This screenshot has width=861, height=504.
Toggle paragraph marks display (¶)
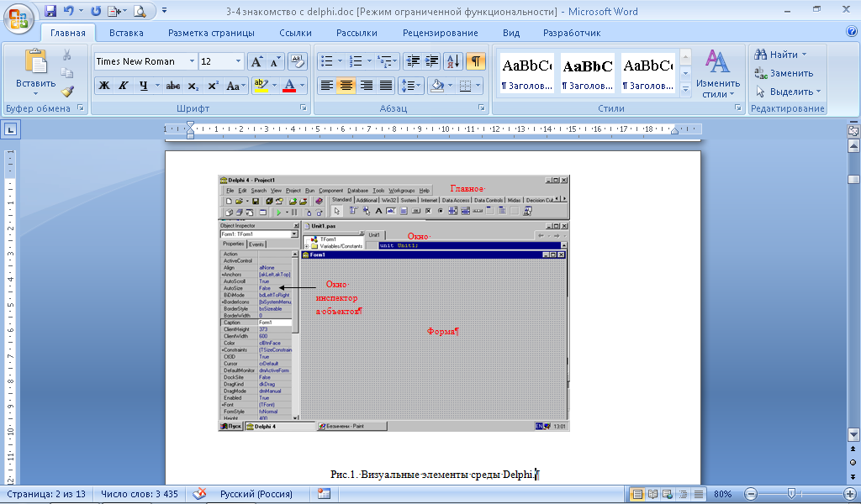(476, 61)
